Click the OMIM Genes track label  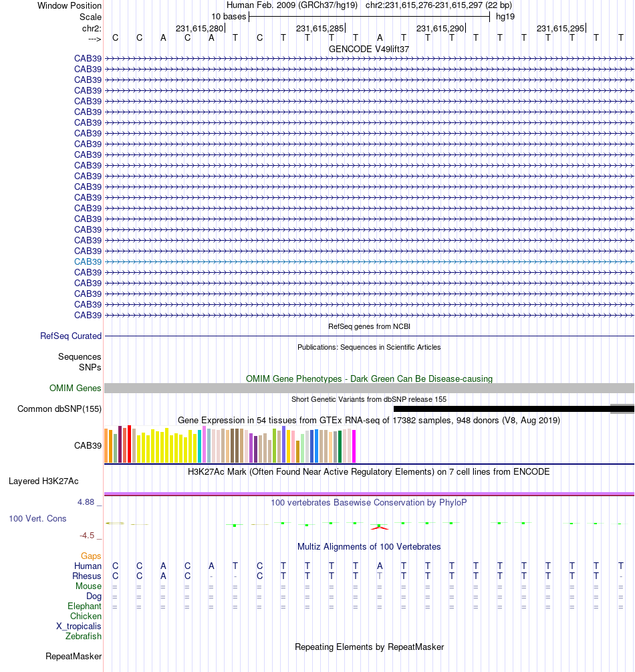tap(75, 388)
